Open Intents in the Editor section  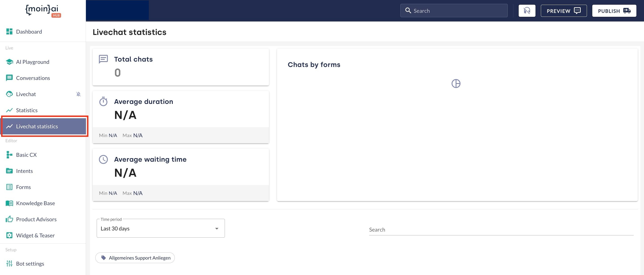tap(24, 171)
